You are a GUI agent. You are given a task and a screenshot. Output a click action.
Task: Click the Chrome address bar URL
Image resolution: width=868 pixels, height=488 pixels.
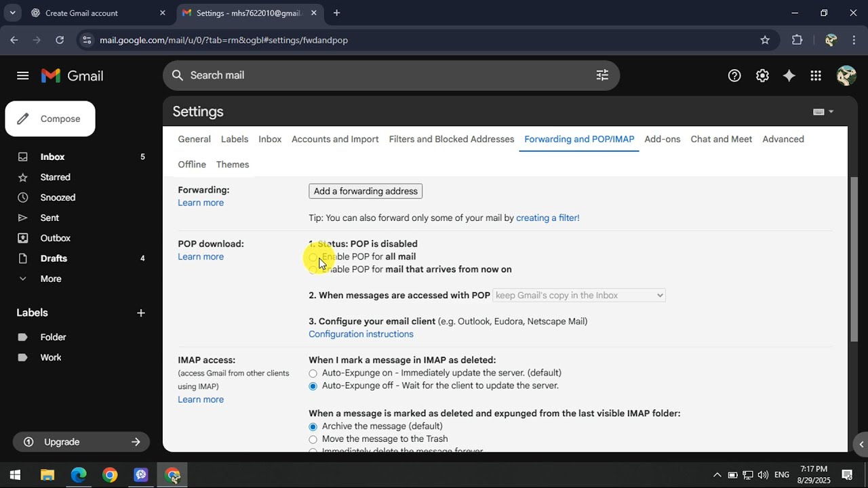coord(224,40)
